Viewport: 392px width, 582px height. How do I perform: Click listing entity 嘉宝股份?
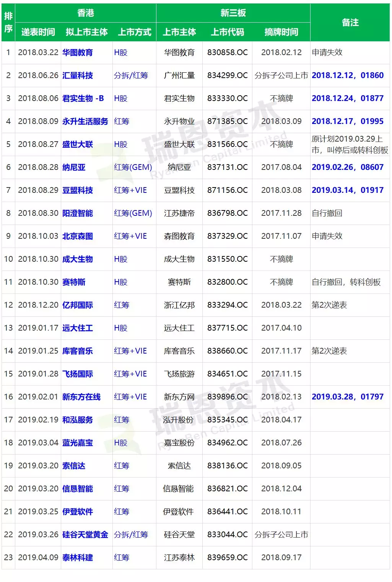tap(179, 443)
